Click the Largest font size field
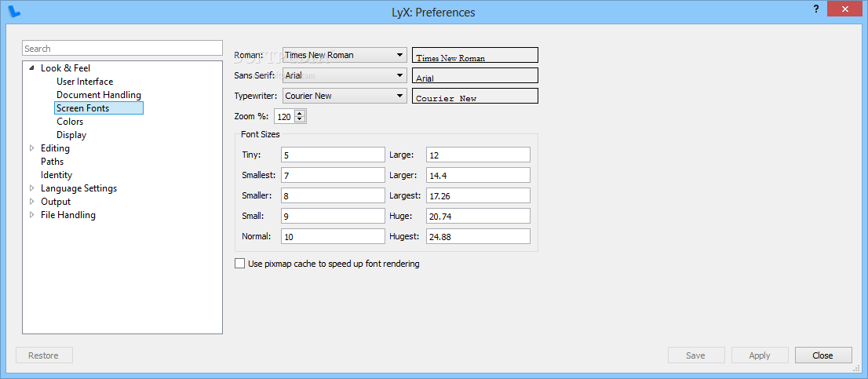 (478, 196)
